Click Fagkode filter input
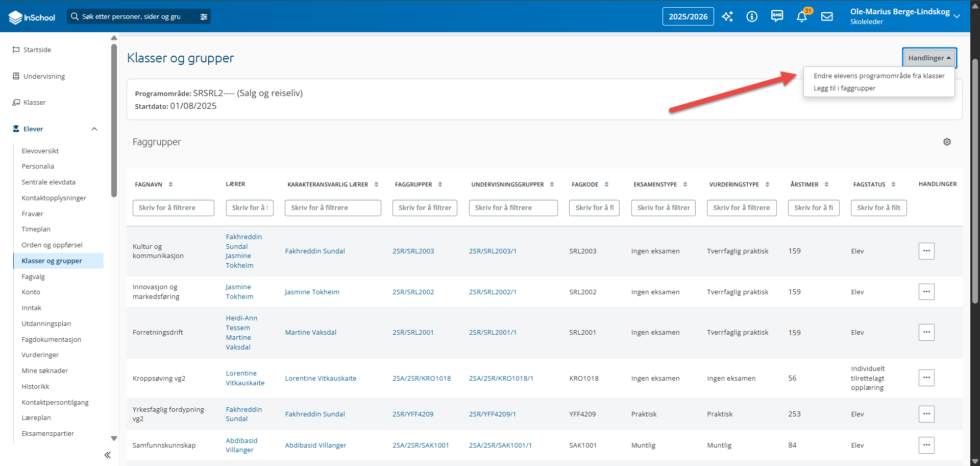 point(594,208)
